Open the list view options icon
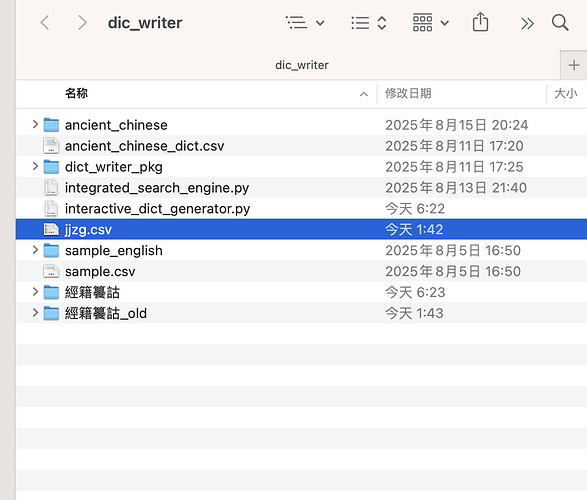 click(x=304, y=23)
